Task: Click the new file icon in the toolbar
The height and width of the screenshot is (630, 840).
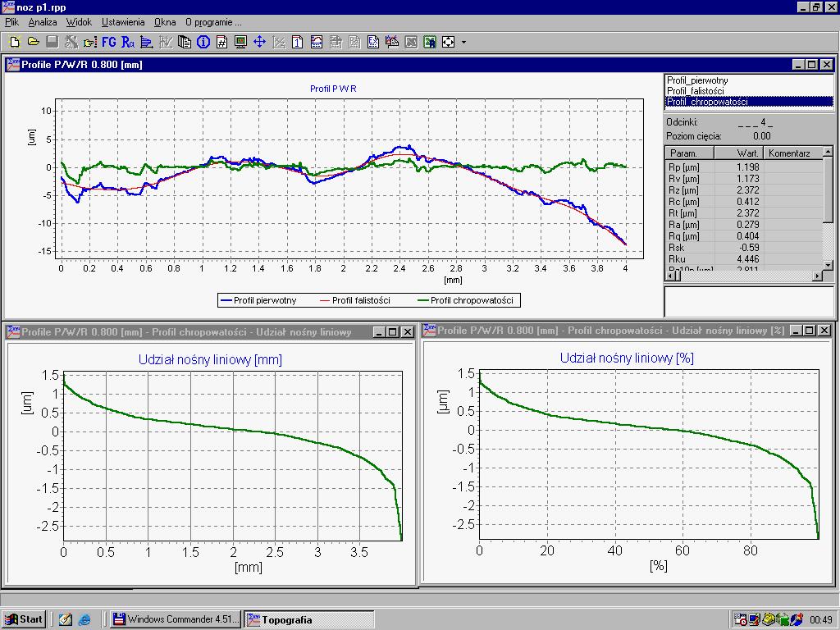Action: point(15,42)
